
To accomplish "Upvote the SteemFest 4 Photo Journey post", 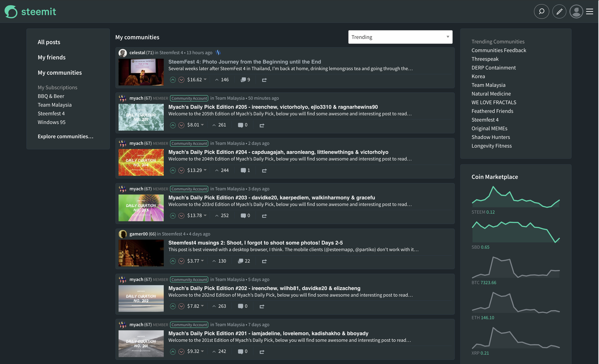I will pyautogui.click(x=173, y=80).
